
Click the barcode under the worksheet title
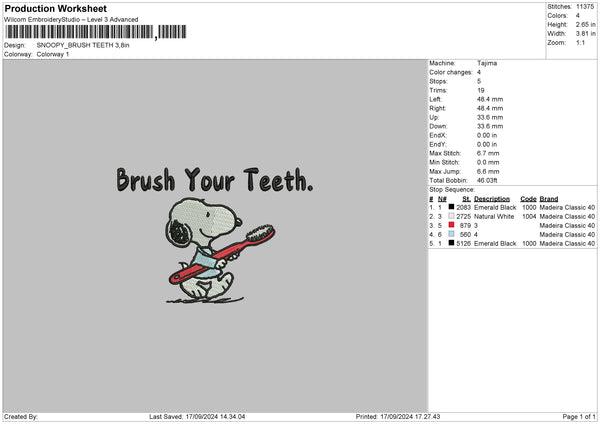(96, 32)
